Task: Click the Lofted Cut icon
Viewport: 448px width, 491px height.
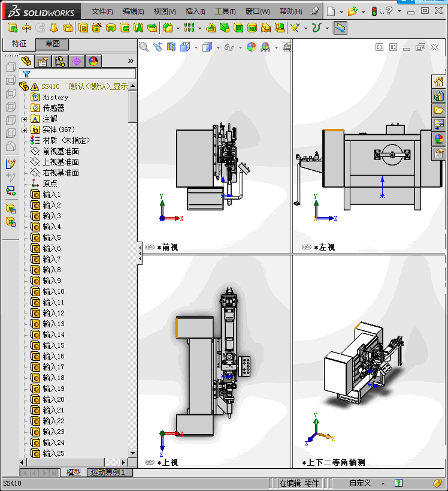Action: tap(138, 28)
